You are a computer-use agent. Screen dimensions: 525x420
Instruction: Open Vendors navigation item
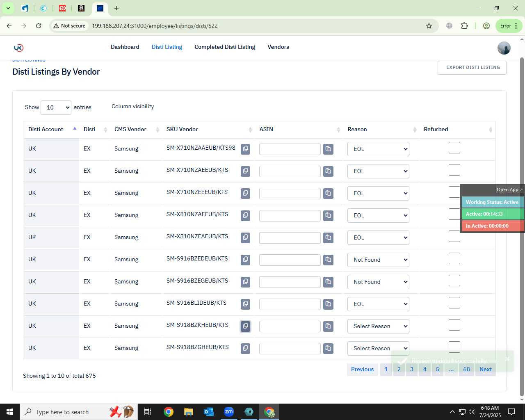[x=278, y=47]
